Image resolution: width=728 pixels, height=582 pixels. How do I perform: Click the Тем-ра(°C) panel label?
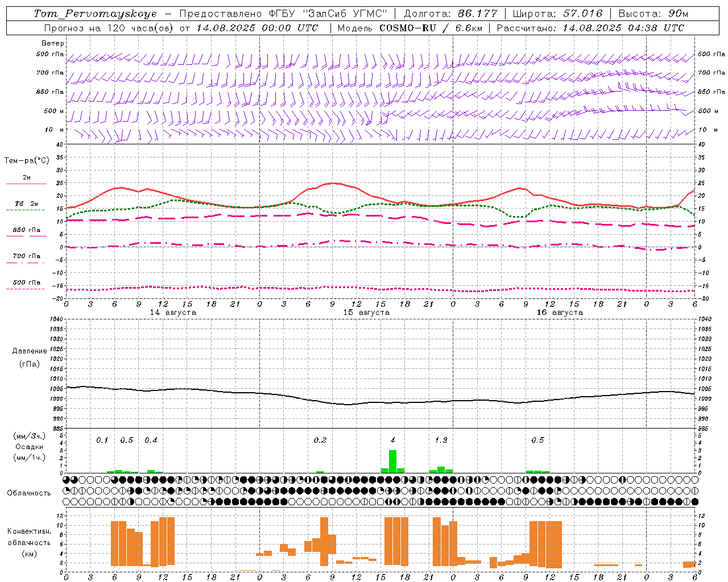27,161
